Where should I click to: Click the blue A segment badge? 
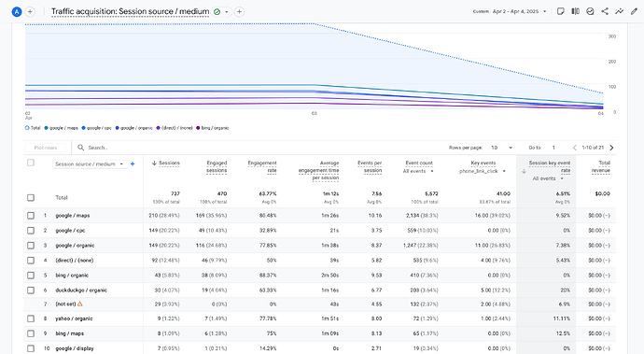[x=17, y=12]
